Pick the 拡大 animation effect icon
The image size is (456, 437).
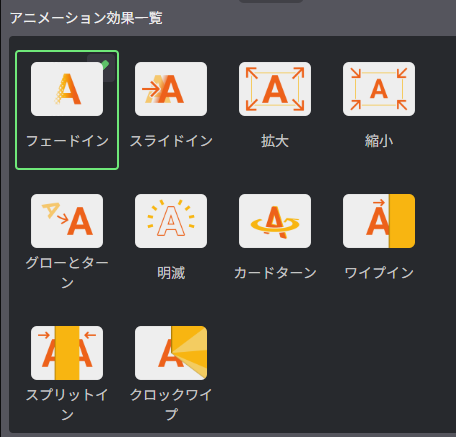pyautogui.click(x=275, y=89)
